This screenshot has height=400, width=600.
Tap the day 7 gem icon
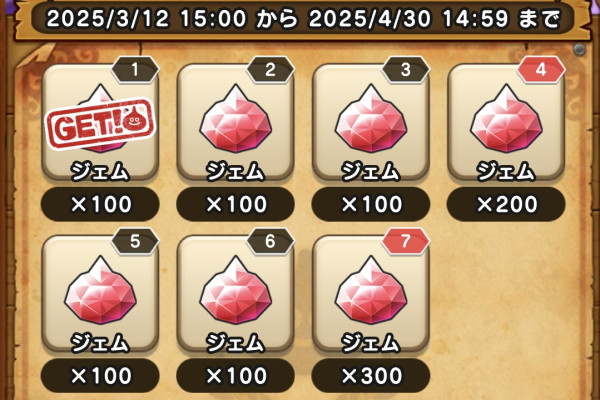pyautogui.click(x=370, y=290)
